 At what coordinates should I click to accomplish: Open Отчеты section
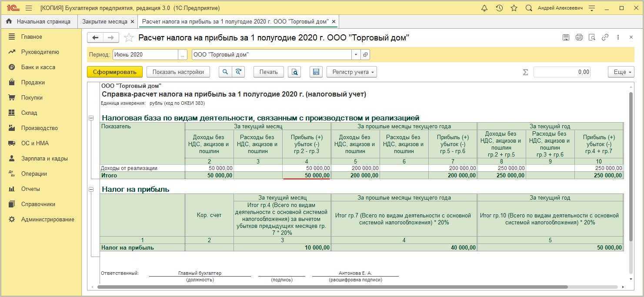[x=30, y=189]
